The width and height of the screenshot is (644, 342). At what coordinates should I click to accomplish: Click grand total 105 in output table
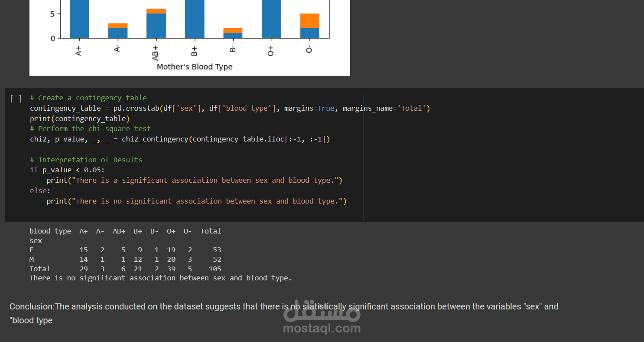[215, 269]
